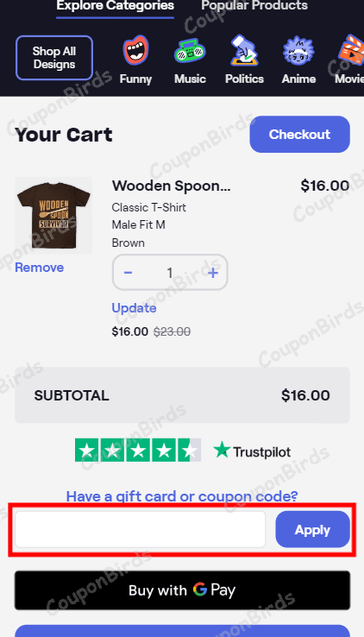Image resolution: width=364 pixels, height=637 pixels.
Task: Open the Funny category mouth icon
Action: pos(136,50)
